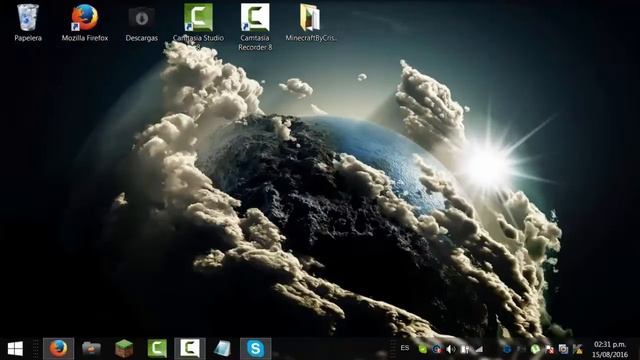Select the Camtasia Recorder 8 desktop shortcut
The width and height of the screenshot is (640, 360).
[x=255, y=18]
